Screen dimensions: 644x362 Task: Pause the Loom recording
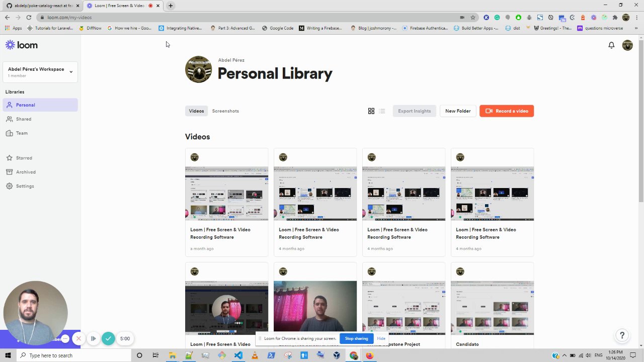click(93, 339)
